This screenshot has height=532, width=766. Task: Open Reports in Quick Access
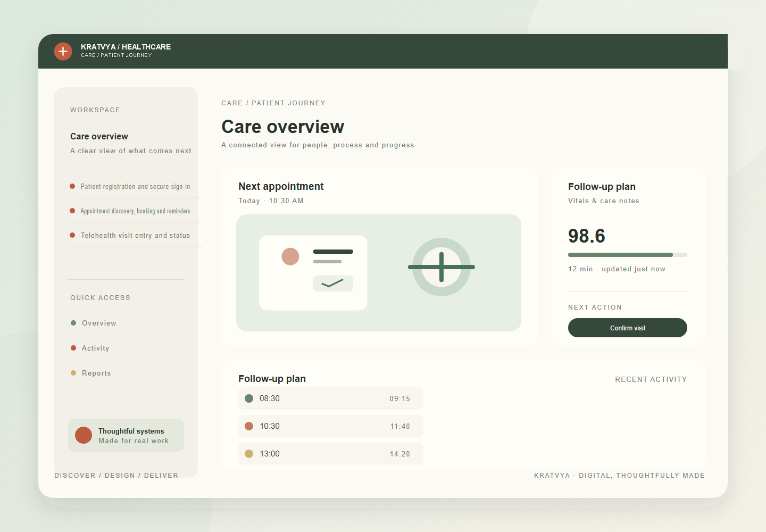91,373
